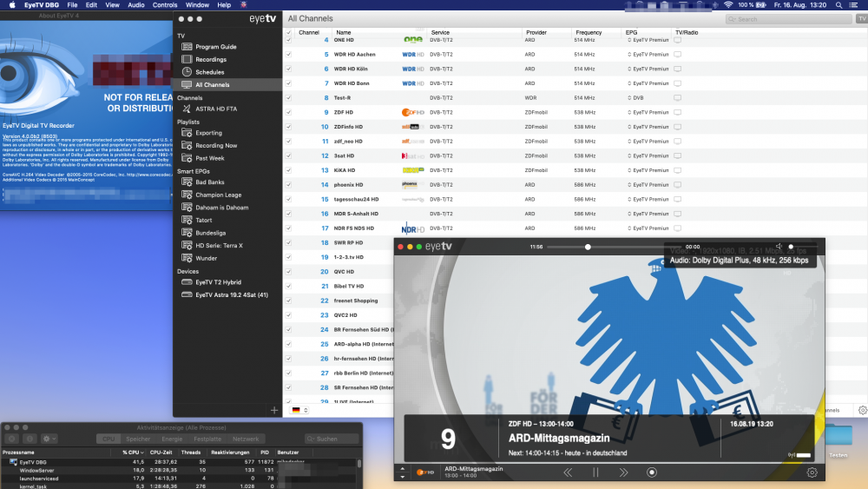Sort channel list by Frequency column

pos(589,33)
